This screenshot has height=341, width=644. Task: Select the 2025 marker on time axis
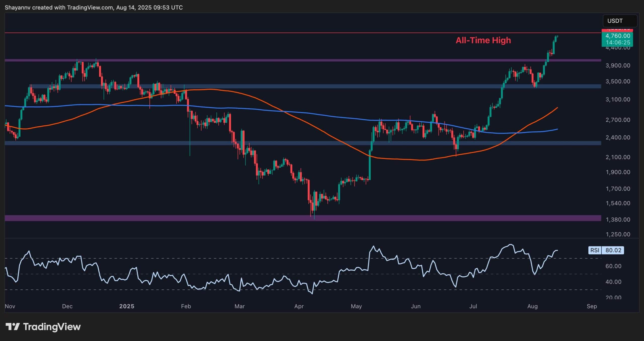pos(127,306)
